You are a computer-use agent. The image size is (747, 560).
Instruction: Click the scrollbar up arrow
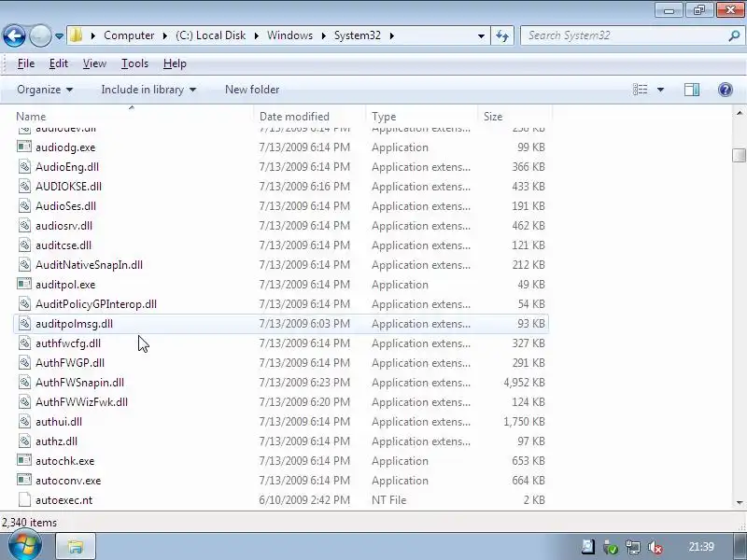coord(739,113)
